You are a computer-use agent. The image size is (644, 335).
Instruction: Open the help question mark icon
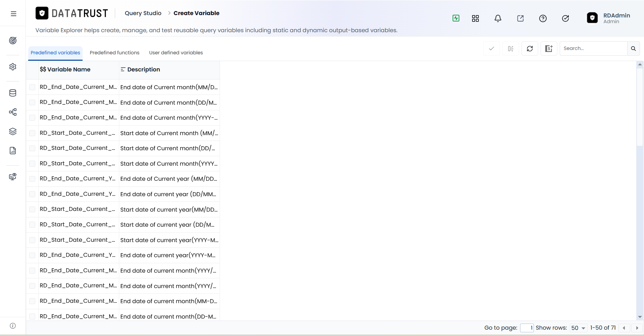click(543, 18)
